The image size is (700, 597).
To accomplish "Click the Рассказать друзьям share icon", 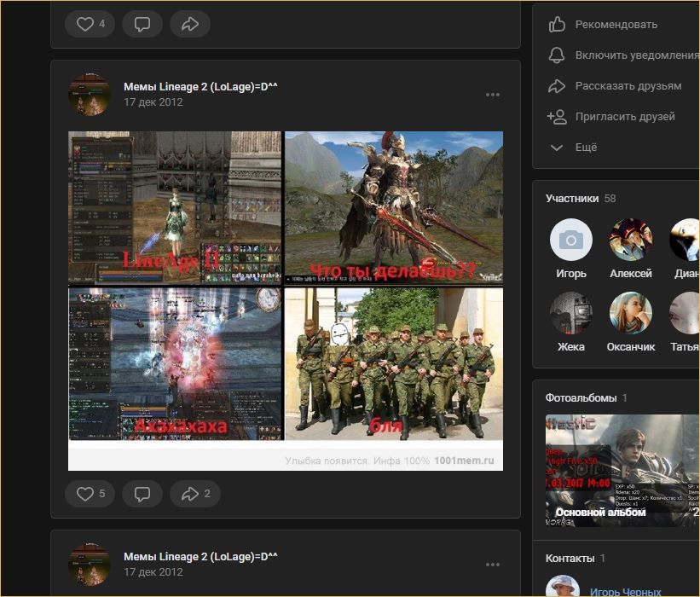I will click(x=557, y=86).
